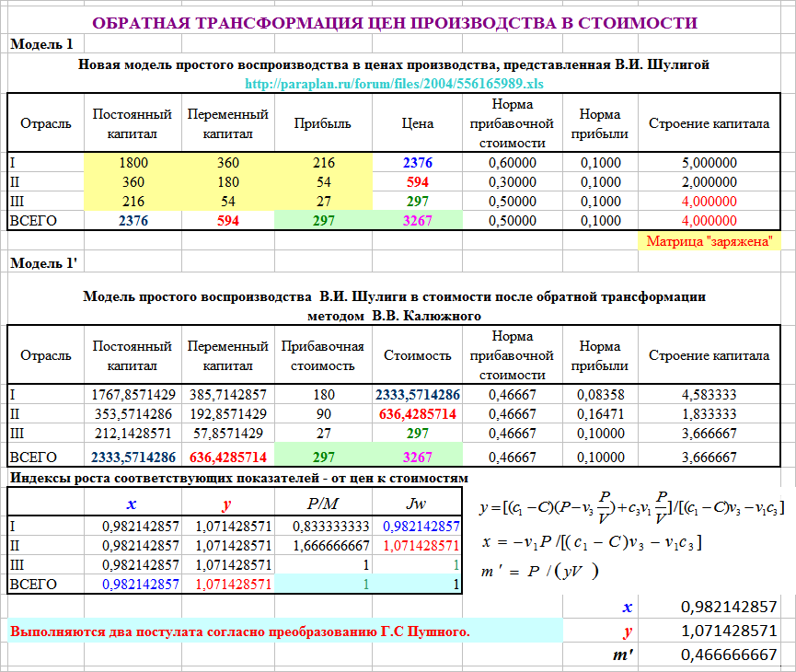Click the 'Норма прибыли' header in Model 1
Image resolution: width=796 pixels, height=672 pixels.
pos(600,123)
